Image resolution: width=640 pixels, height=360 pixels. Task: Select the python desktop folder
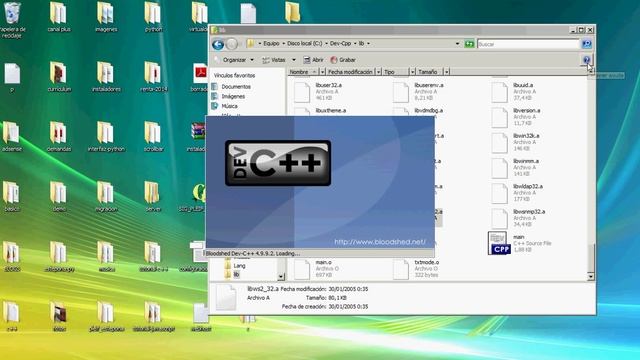pyautogui.click(x=153, y=17)
